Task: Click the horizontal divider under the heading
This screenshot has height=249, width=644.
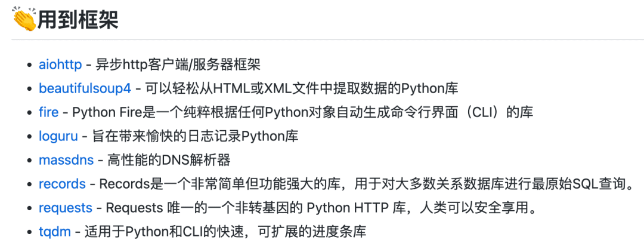Action: [x=327, y=39]
